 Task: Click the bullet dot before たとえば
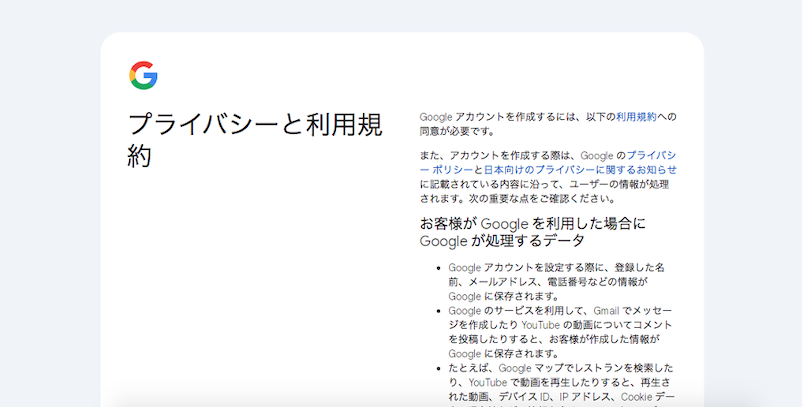click(x=439, y=369)
